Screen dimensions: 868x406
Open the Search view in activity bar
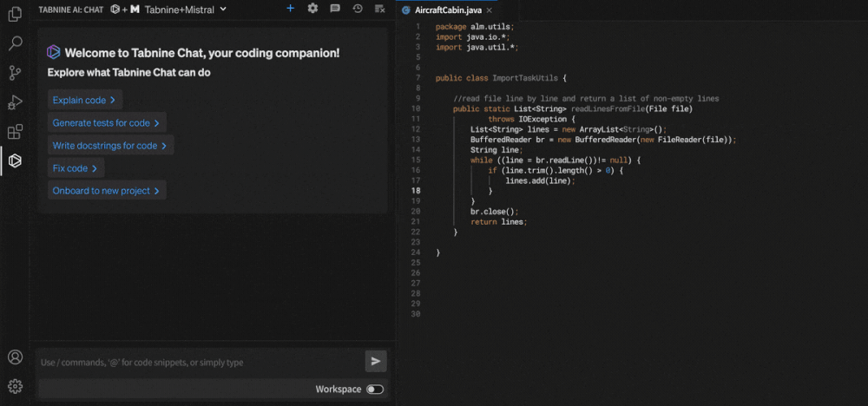pyautogui.click(x=15, y=43)
